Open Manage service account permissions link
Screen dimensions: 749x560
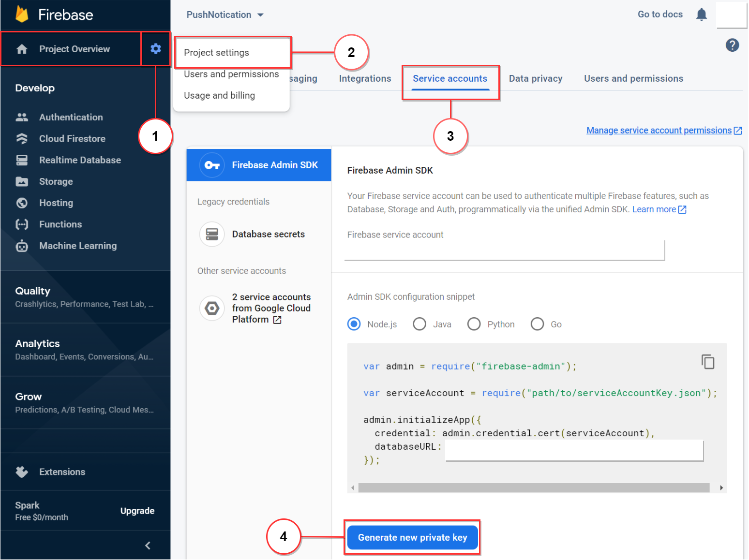tap(659, 131)
